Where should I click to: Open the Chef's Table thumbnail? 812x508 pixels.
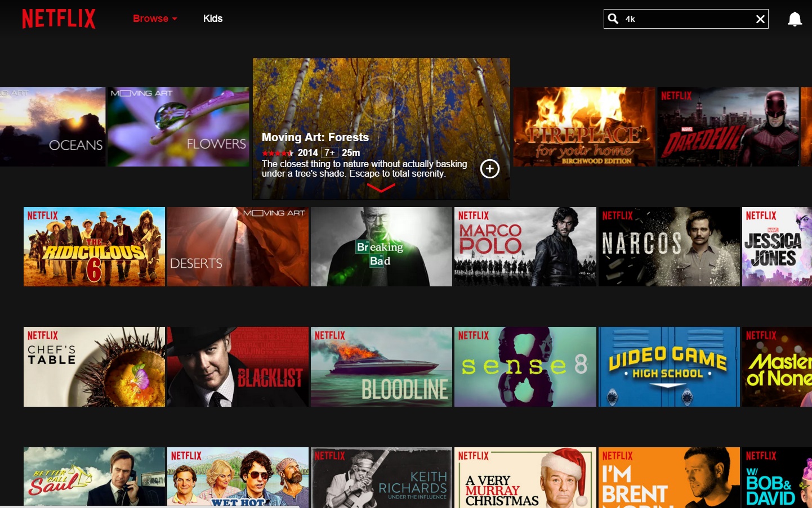pyautogui.click(x=94, y=367)
